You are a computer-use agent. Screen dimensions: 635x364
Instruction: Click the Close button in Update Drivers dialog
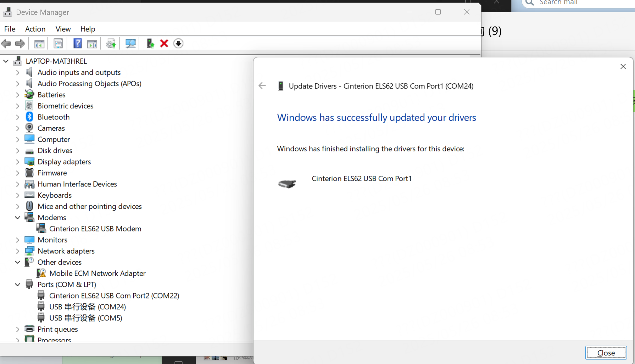click(x=606, y=353)
